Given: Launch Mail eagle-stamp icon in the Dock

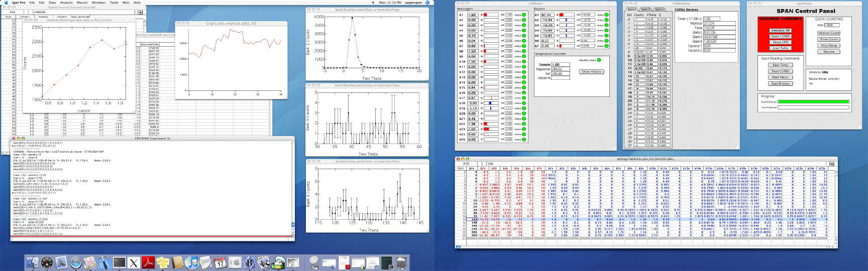Looking at the screenshot, I should [x=61, y=262].
